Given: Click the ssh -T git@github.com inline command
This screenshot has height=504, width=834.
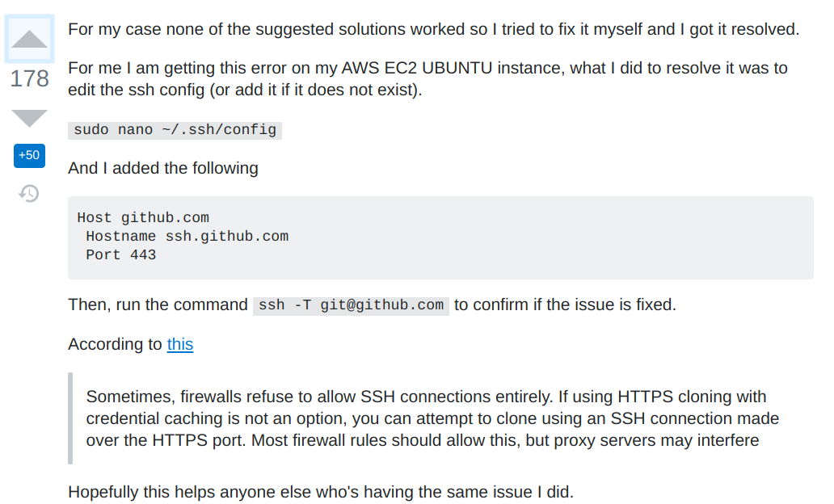Looking at the screenshot, I should [x=351, y=305].
